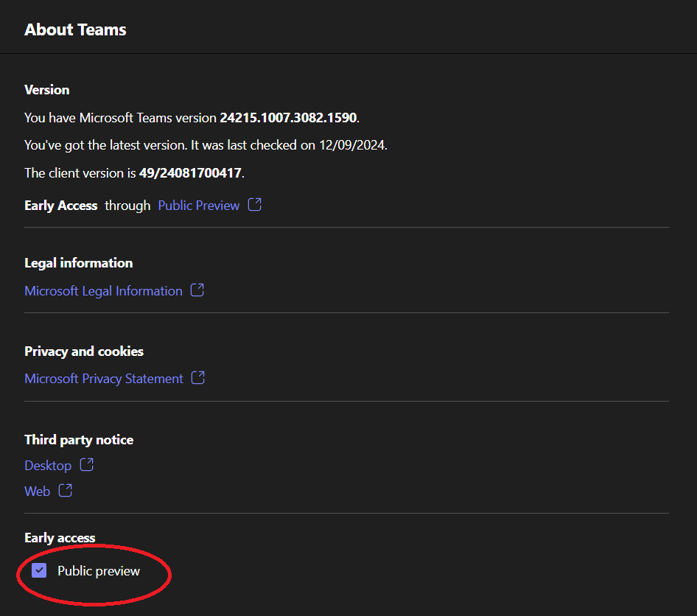Screen dimensions: 697x616
Task: Click the last checked date 12/09/2024
Action: tap(352, 145)
